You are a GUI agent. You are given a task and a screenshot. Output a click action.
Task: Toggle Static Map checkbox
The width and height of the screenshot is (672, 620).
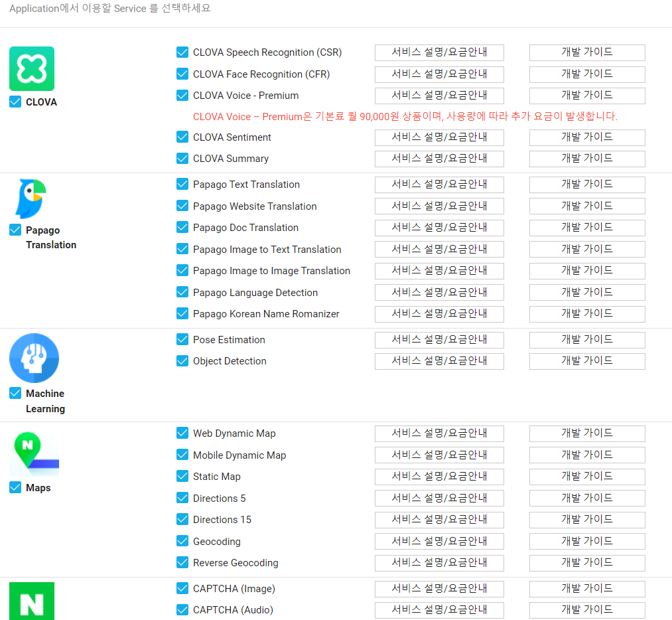pyautogui.click(x=182, y=477)
